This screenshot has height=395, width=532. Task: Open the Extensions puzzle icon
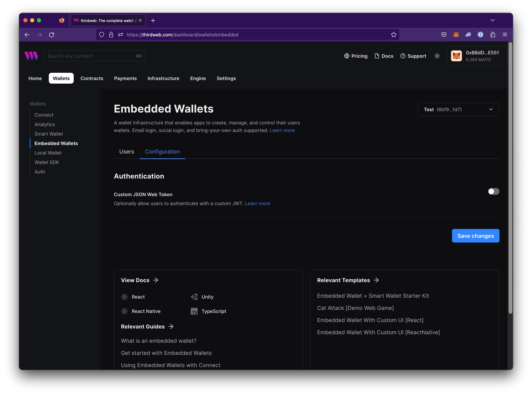click(x=493, y=35)
